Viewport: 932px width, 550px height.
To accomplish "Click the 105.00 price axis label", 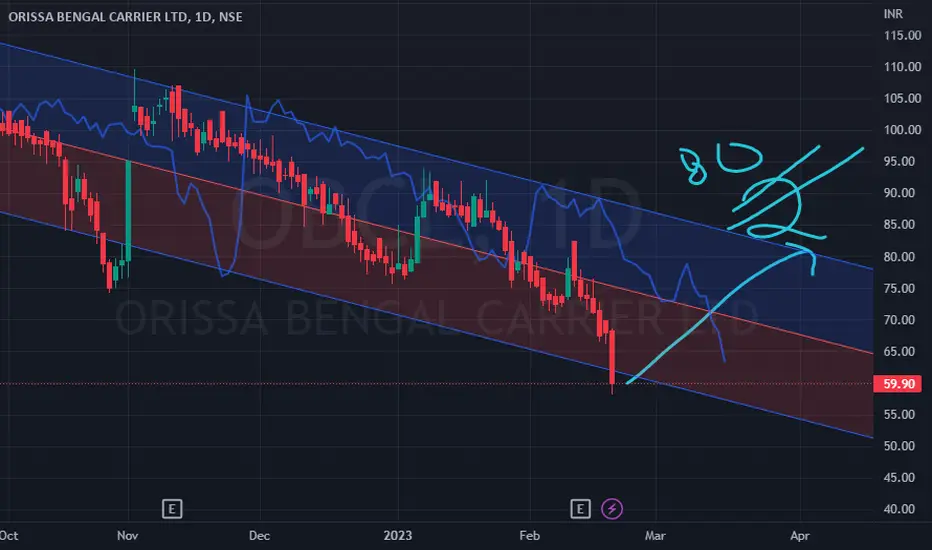I will coord(902,99).
